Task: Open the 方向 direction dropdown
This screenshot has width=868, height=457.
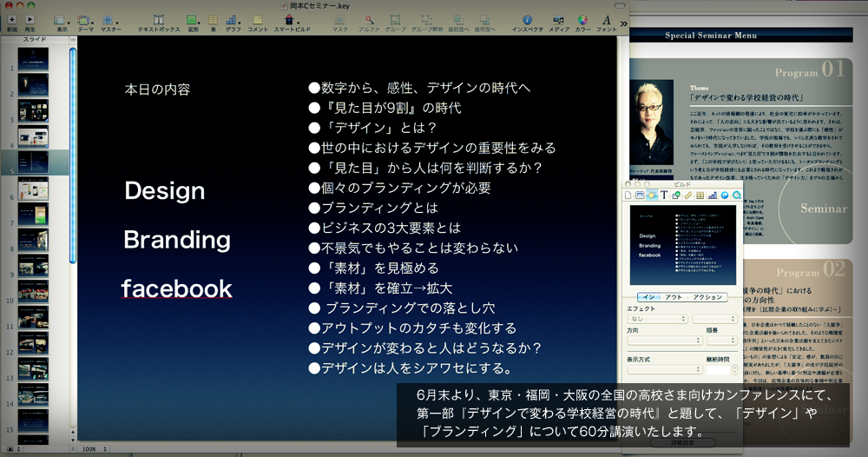Action: (664, 340)
